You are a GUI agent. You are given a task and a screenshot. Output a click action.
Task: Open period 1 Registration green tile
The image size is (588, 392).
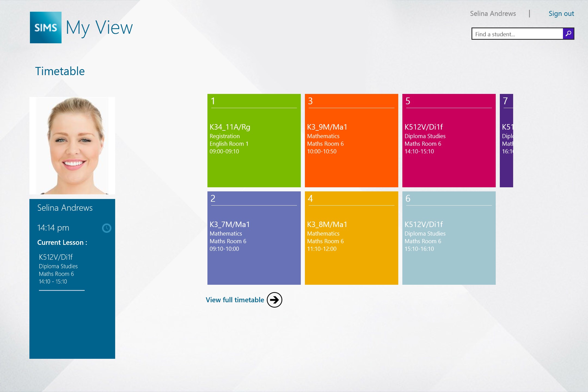[254, 140]
